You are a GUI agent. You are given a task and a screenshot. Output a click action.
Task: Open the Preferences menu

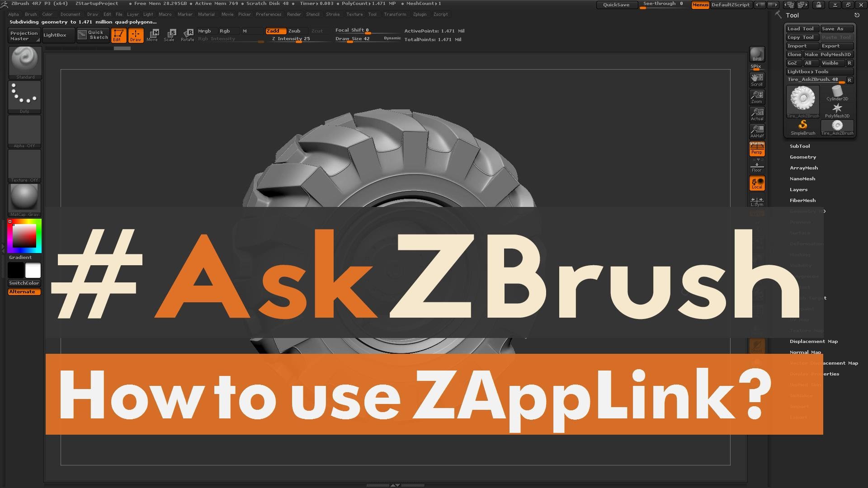point(268,14)
